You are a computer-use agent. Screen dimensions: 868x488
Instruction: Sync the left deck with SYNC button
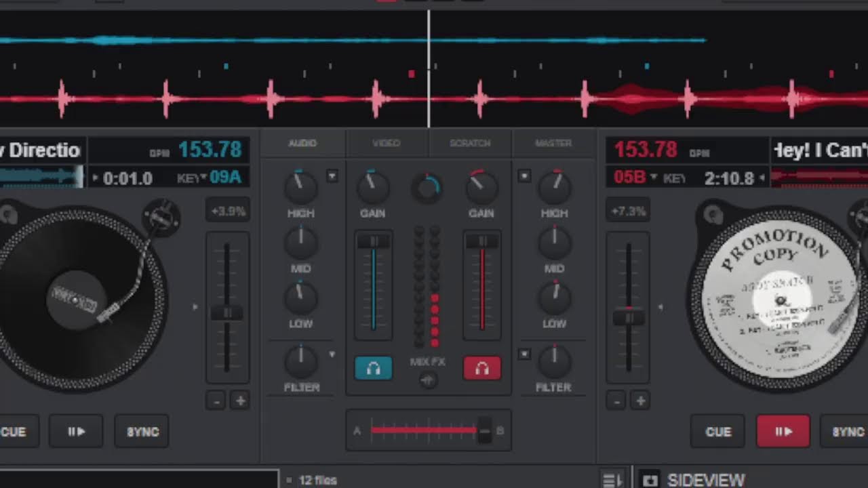pos(142,432)
